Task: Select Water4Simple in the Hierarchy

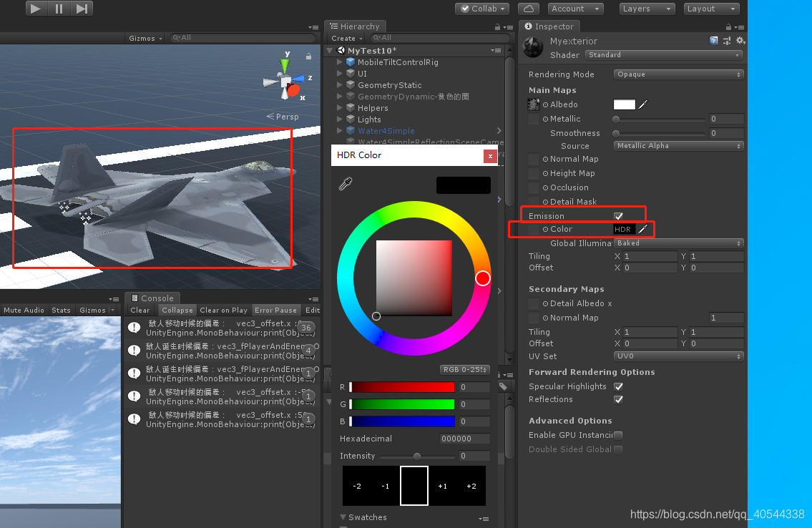Action: pyautogui.click(x=386, y=131)
